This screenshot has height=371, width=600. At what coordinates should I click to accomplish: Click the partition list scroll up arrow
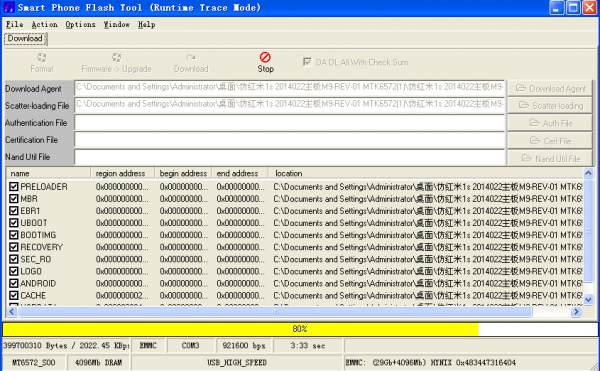[x=589, y=173]
